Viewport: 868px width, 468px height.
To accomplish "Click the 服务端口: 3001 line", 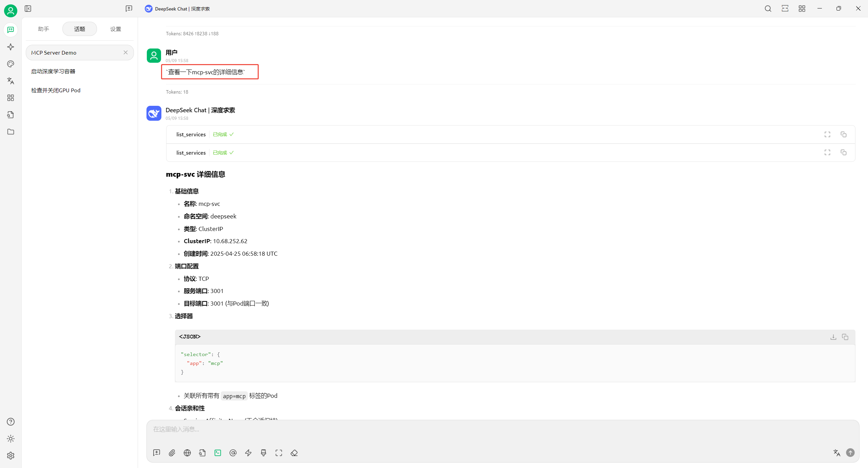I will [x=203, y=291].
